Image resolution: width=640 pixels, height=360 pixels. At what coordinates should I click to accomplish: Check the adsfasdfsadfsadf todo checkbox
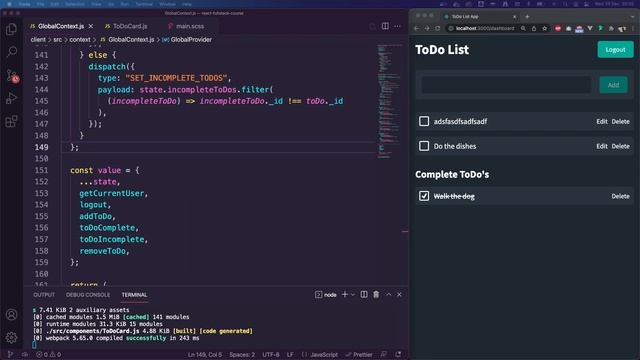click(424, 121)
